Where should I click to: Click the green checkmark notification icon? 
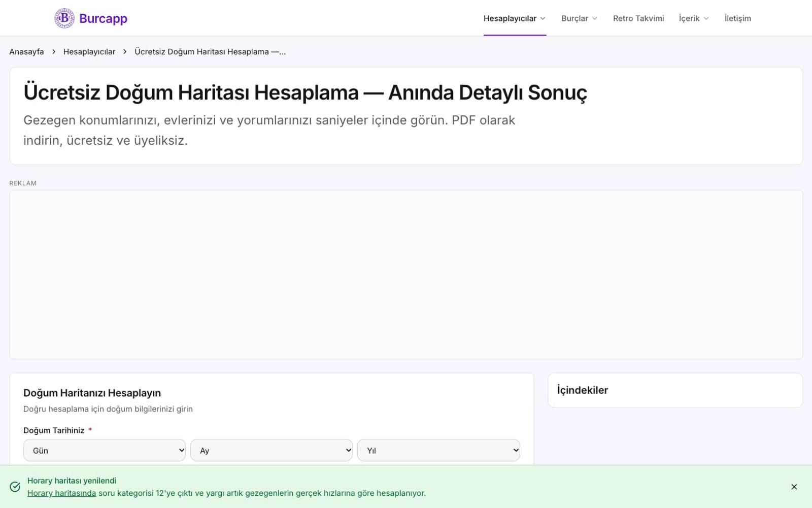coord(15,487)
